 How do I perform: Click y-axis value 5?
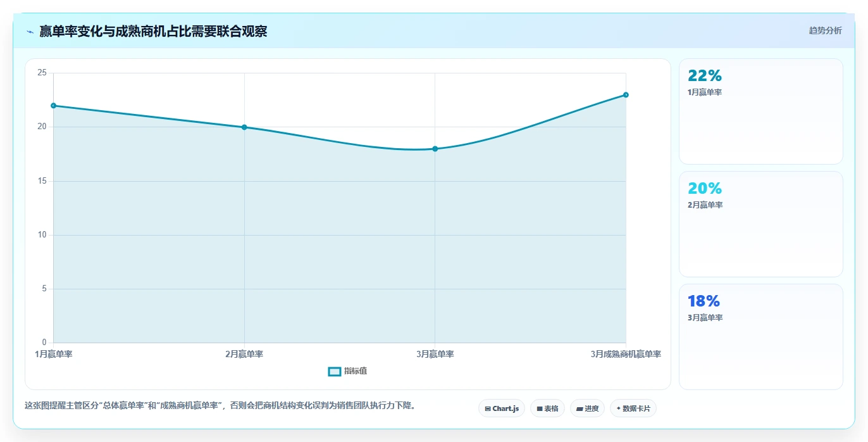(44, 289)
